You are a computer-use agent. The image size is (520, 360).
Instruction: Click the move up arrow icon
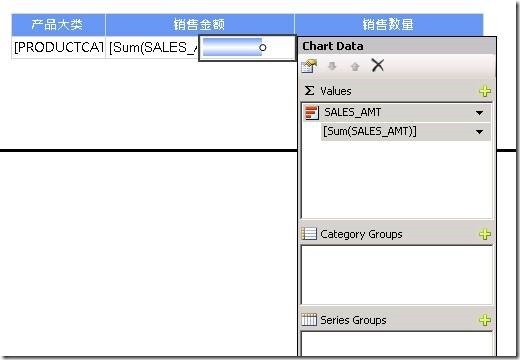point(355,67)
